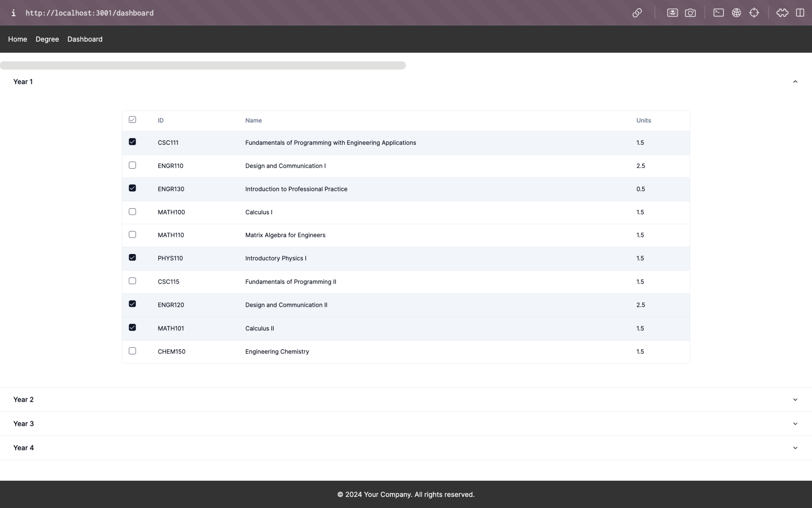Click the gray progress bar
The height and width of the screenshot is (508, 812).
coord(203,66)
